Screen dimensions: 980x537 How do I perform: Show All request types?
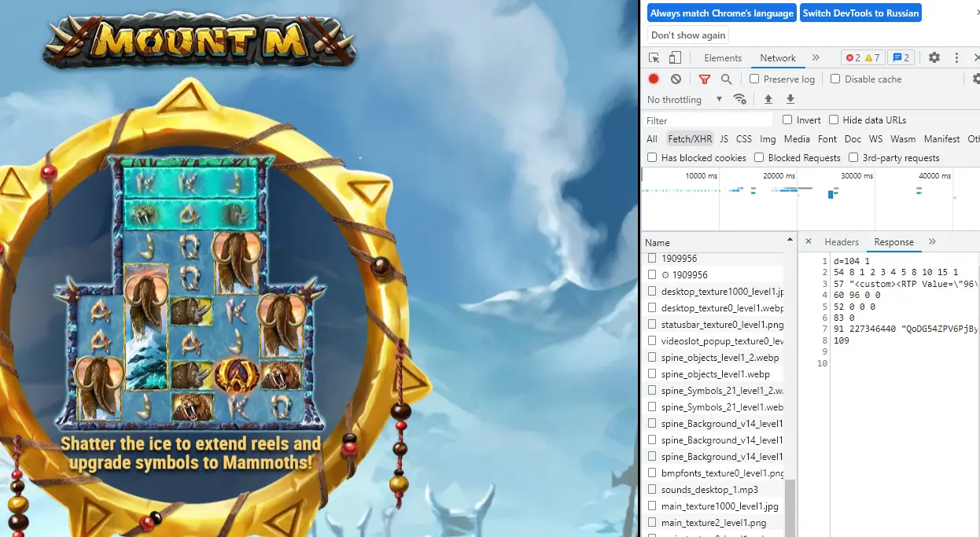[x=652, y=138]
